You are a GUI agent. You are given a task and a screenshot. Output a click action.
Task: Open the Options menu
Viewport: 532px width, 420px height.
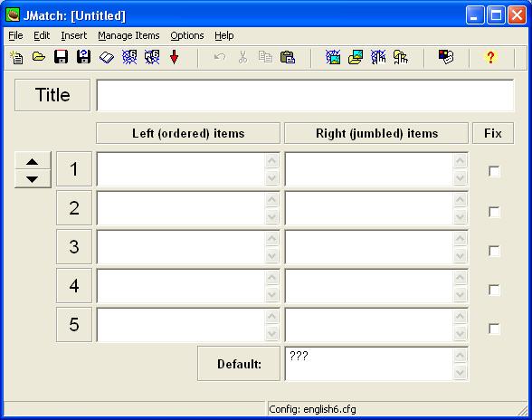(187, 35)
